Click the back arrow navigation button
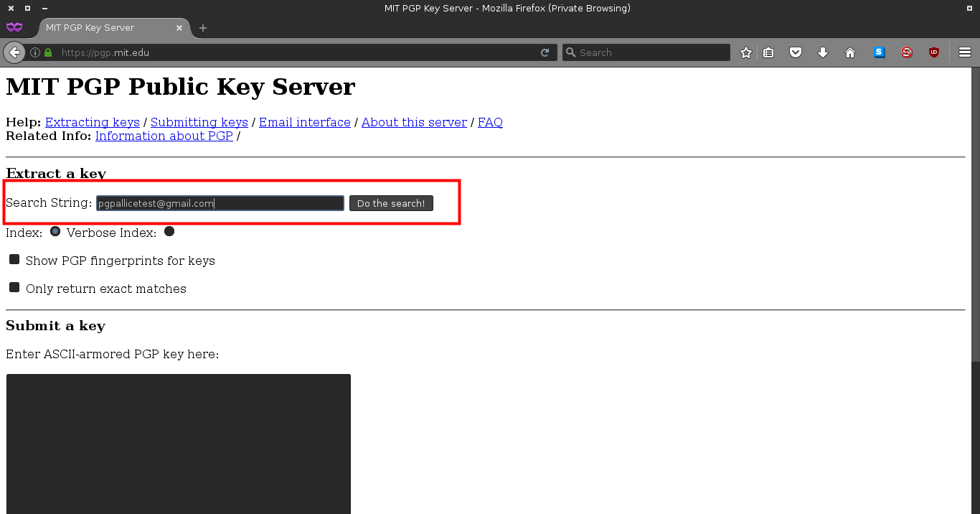The image size is (980, 514). coord(14,52)
